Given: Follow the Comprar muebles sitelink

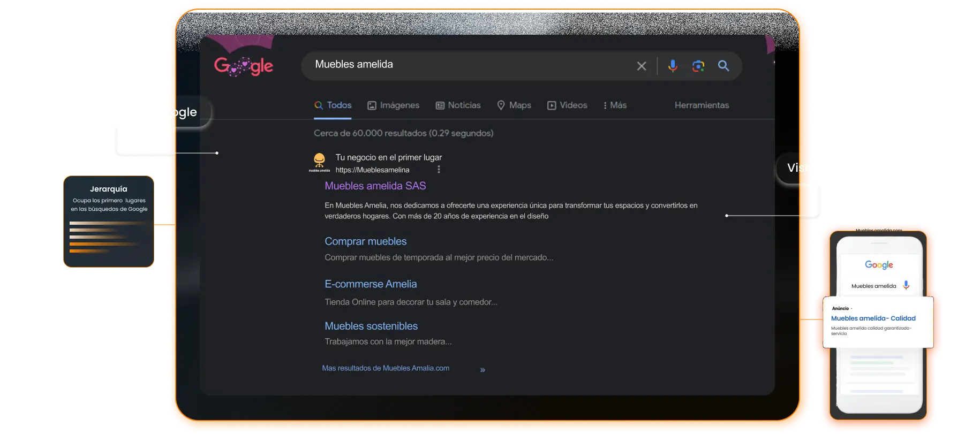Looking at the screenshot, I should (x=365, y=241).
